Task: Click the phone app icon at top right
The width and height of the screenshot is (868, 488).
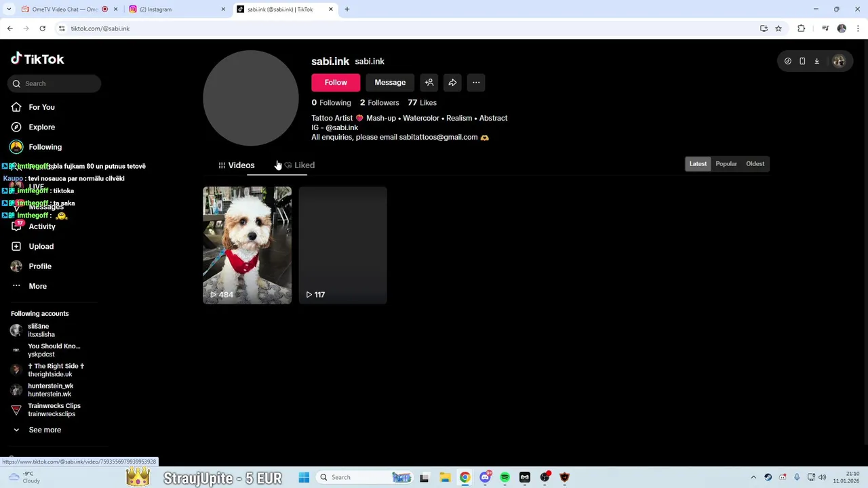Action: pos(802,61)
